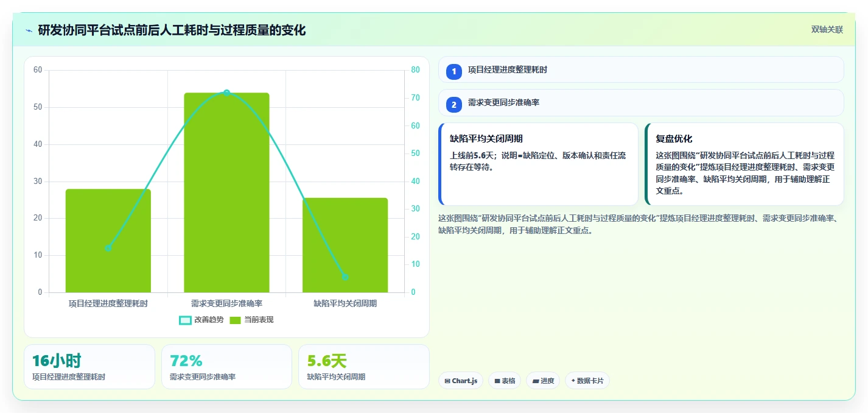Screen dimensions: 868x413
Task: Click the Chart.js tag
Action: [461, 381]
